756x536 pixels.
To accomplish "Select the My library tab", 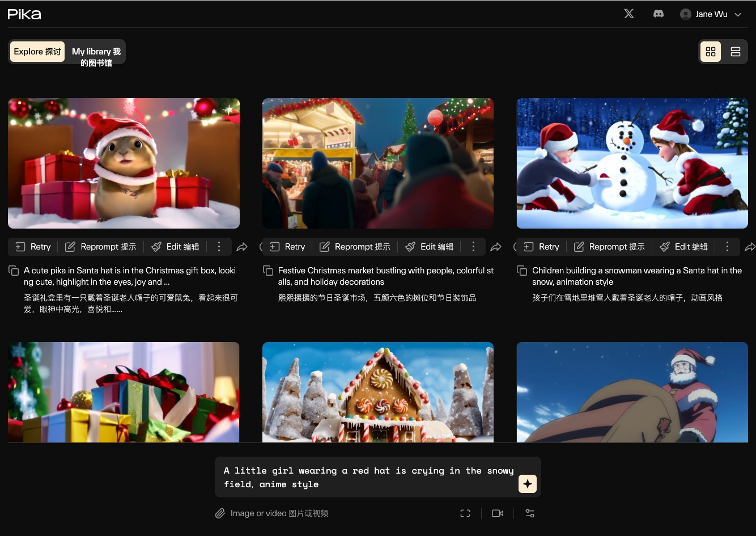I will coord(96,57).
